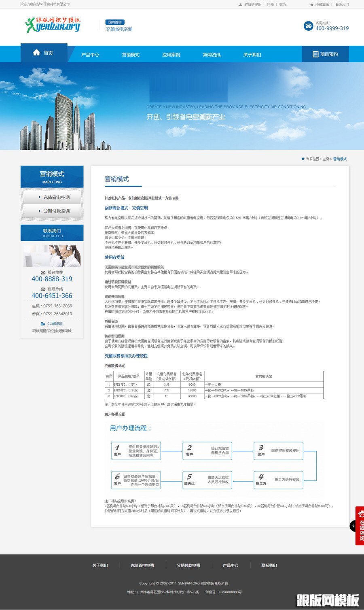The image size is (364, 610).
Task: Expand the floating 在线咨询 panel using the black arrow
Action: click(353, 526)
